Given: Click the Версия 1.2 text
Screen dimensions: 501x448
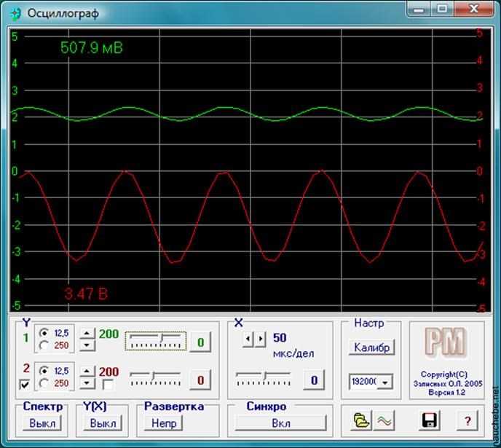Looking at the screenshot, I should pos(446,392).
